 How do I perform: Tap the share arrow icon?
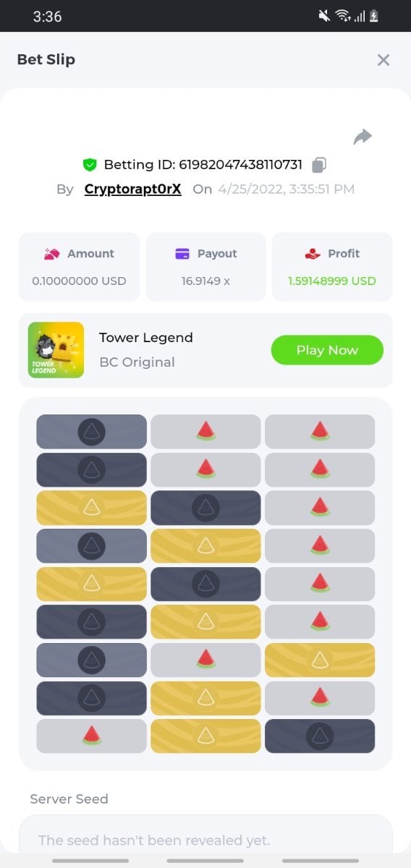[x=363, y=137]
